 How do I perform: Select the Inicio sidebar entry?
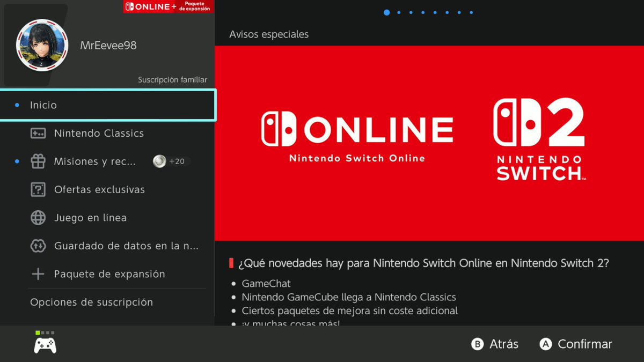(x=43, y=105)
